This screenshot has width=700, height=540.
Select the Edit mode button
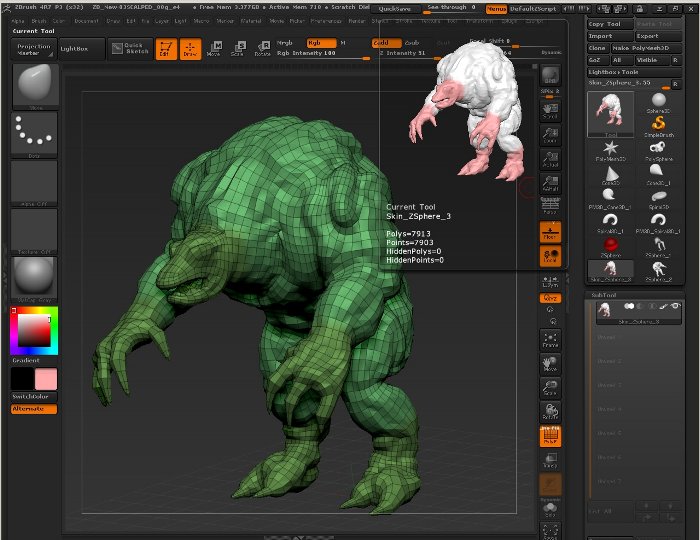[165, 47]
